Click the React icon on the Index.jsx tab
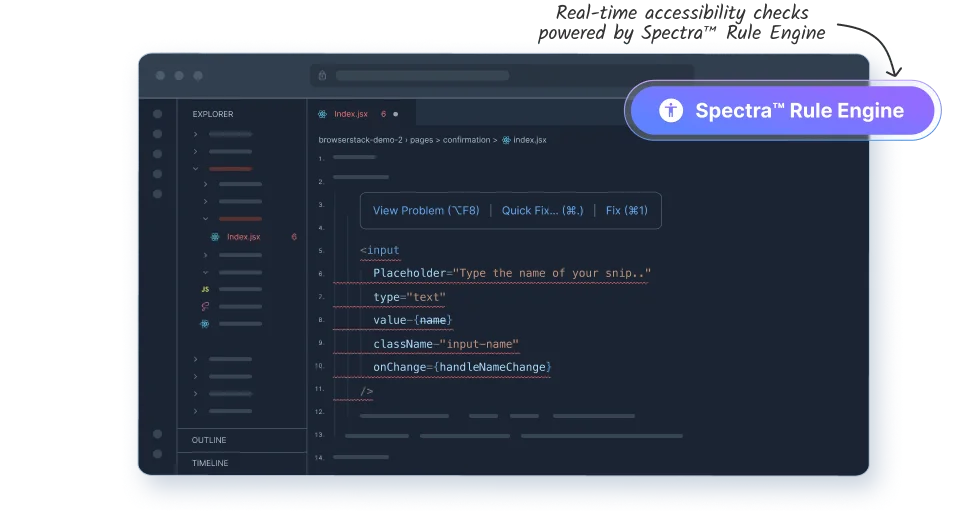Viewport: 980px width, 511px height. [x=322, y=114]
